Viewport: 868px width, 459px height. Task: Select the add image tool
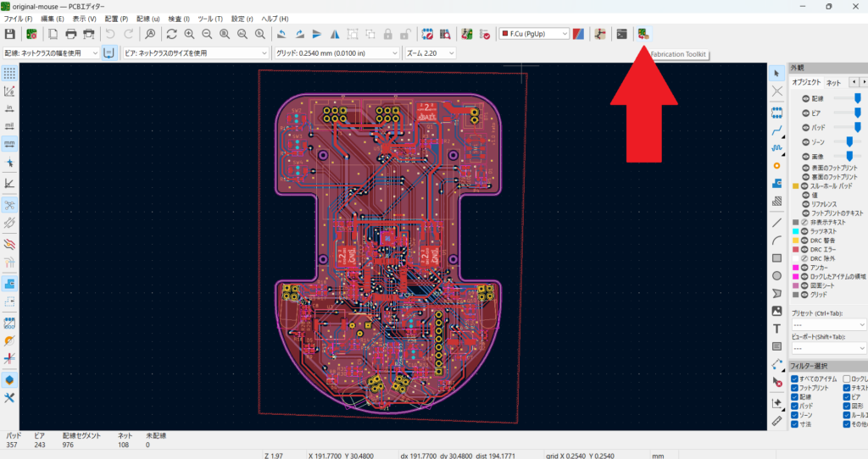(776, 311)
